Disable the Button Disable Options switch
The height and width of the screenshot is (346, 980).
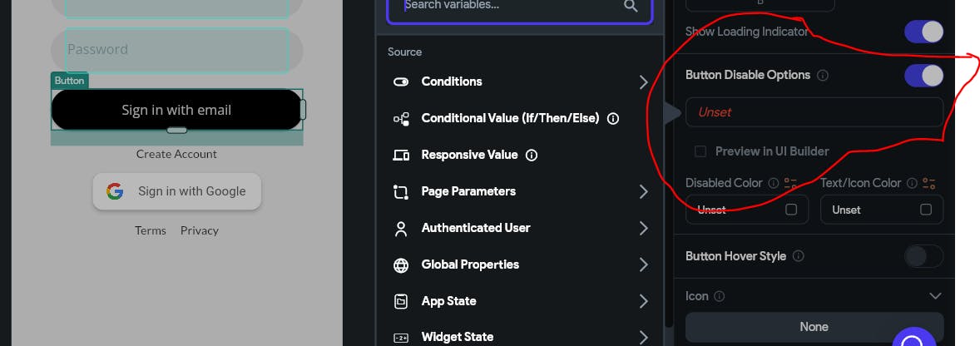tap(923, 76)
